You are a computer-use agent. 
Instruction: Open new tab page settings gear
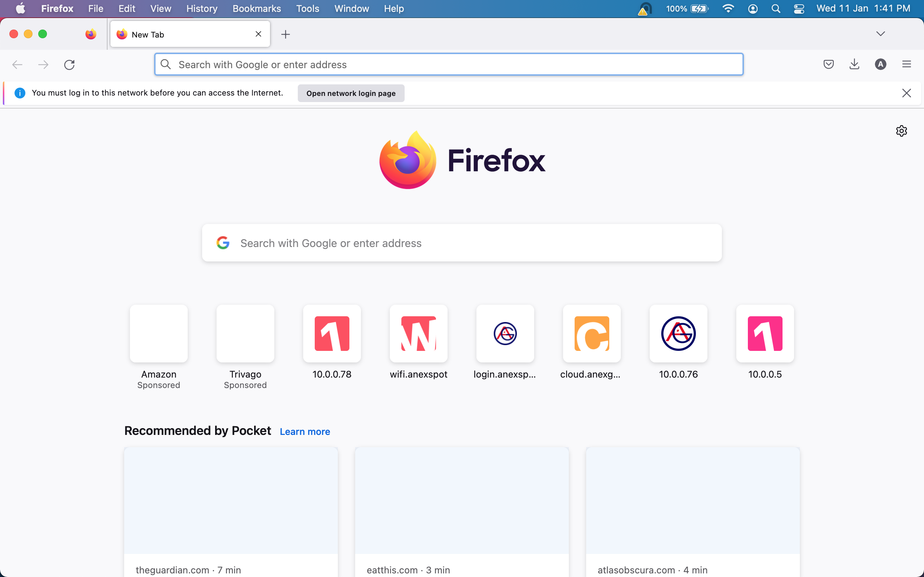pyautogui.click(x=901, y=131)
